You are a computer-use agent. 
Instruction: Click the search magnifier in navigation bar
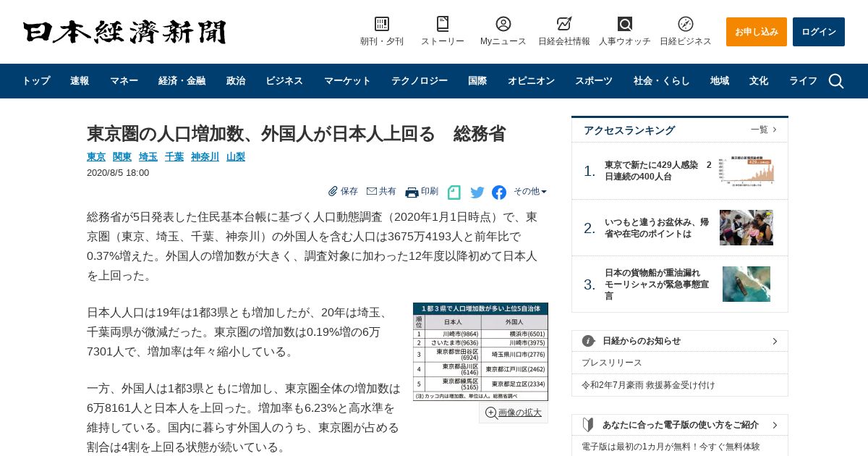[x=836, y=81]
